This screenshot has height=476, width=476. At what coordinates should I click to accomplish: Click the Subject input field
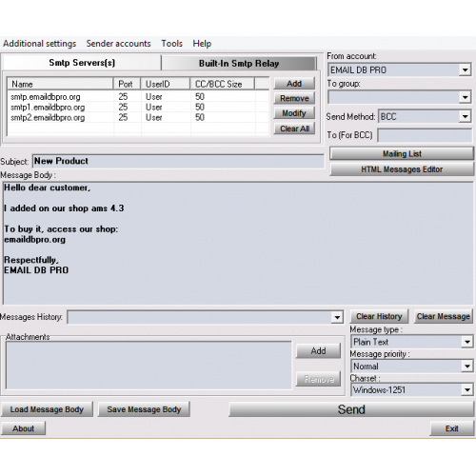(178, 161)
